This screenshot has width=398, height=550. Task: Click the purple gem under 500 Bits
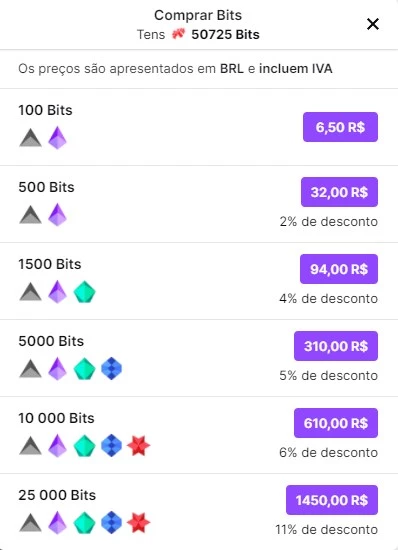tap(58, 215)
